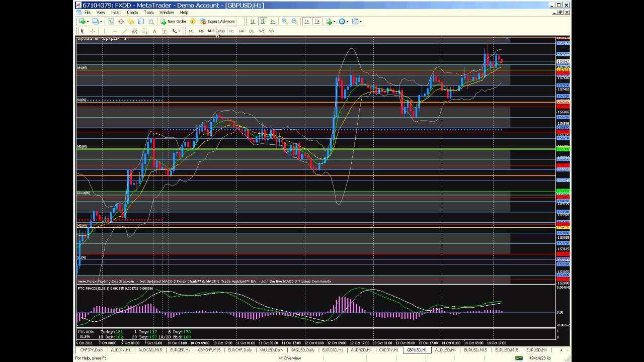Screen dimensions: 644x362
Task: Select the Text Label tool
Action: click(x=165, y=31)
